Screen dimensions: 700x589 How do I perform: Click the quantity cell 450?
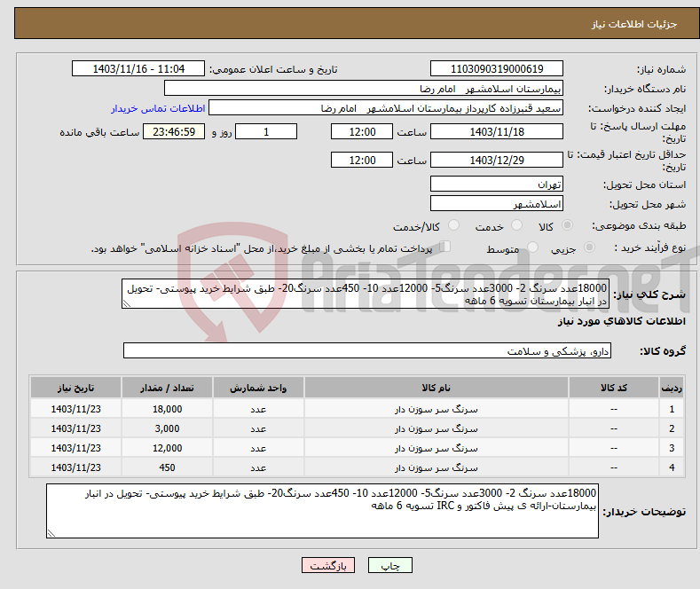pyautogui.click(x=167, y=467)
